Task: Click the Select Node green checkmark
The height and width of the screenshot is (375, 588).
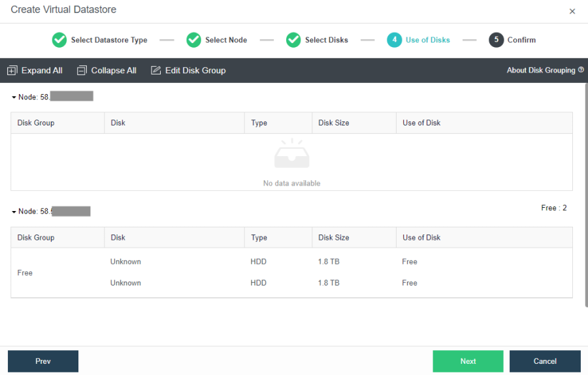Action: 193,40
